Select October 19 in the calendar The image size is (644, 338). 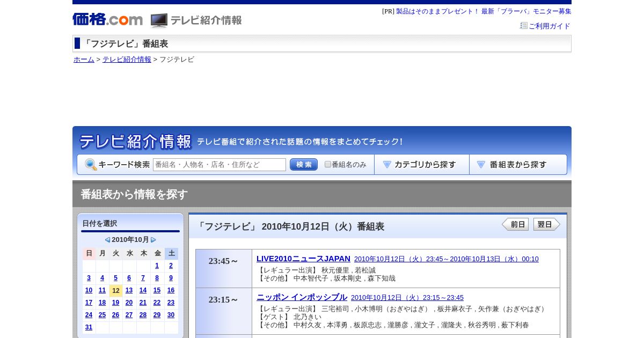115,303
